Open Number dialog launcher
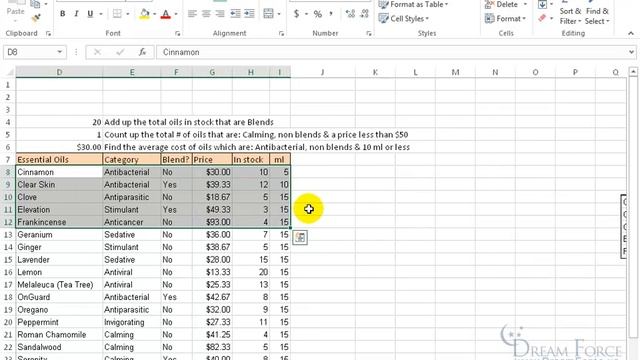640x360 pixels. pyautogui.click(x=369, y=33)
